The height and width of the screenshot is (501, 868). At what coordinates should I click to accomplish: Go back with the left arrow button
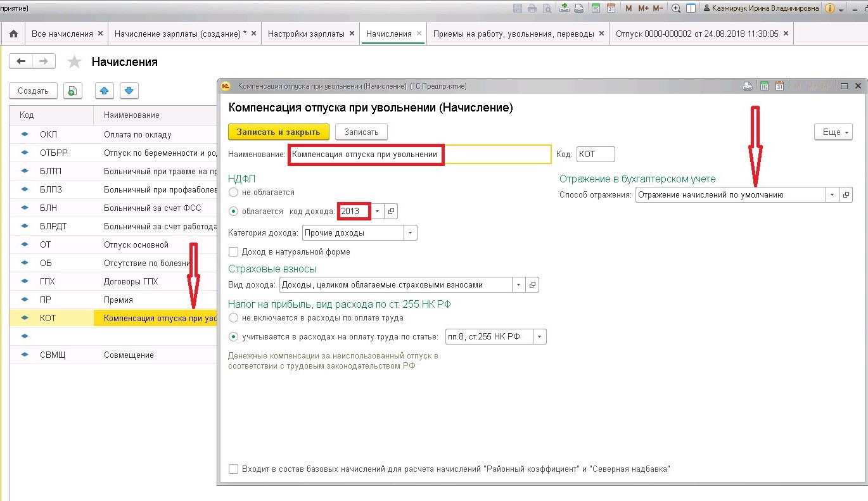[21, 61]
